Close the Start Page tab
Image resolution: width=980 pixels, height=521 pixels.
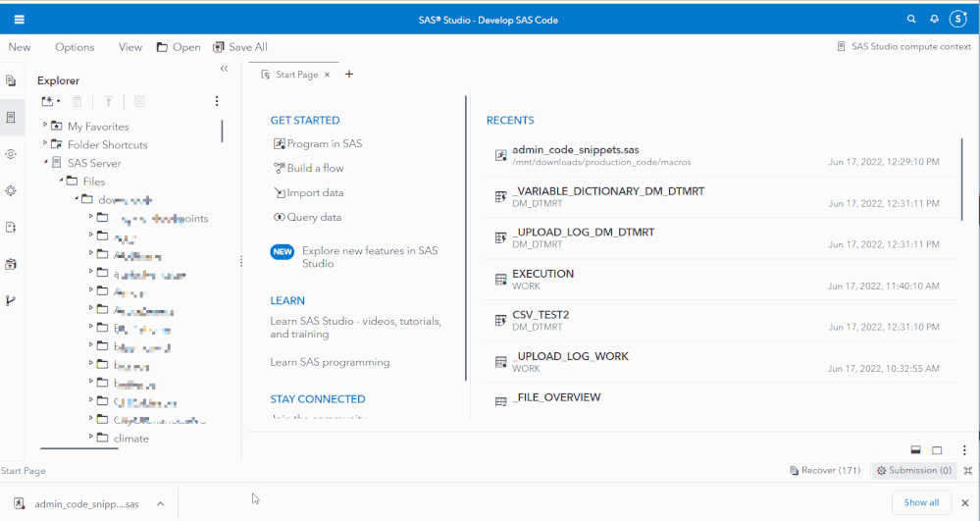point(327,75)
